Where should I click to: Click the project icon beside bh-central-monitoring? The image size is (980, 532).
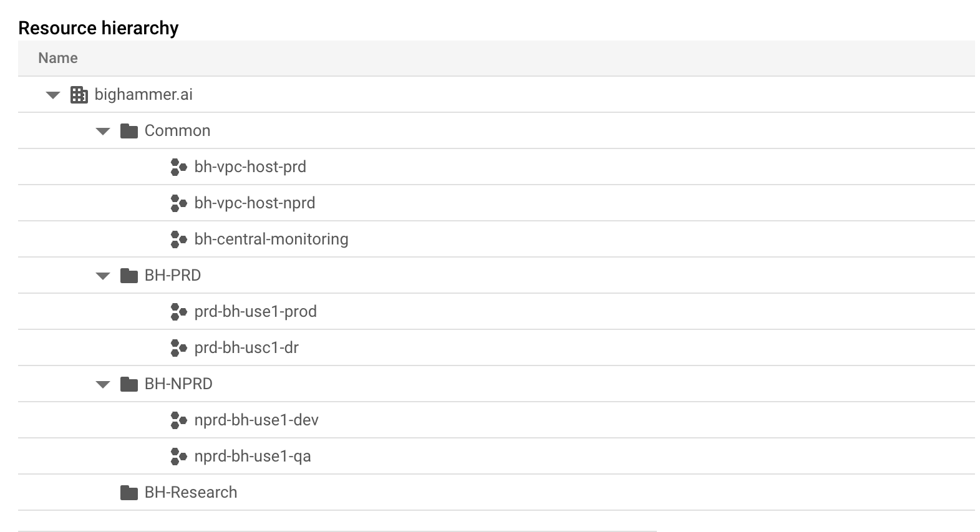pos(177,239)
